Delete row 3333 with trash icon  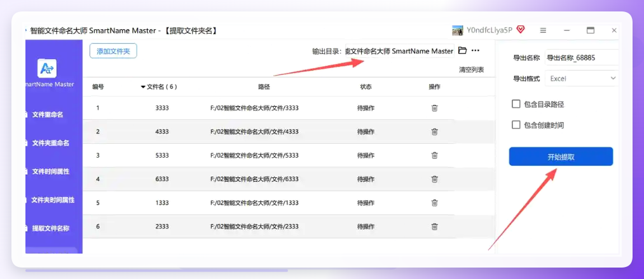tap(434, 108)
